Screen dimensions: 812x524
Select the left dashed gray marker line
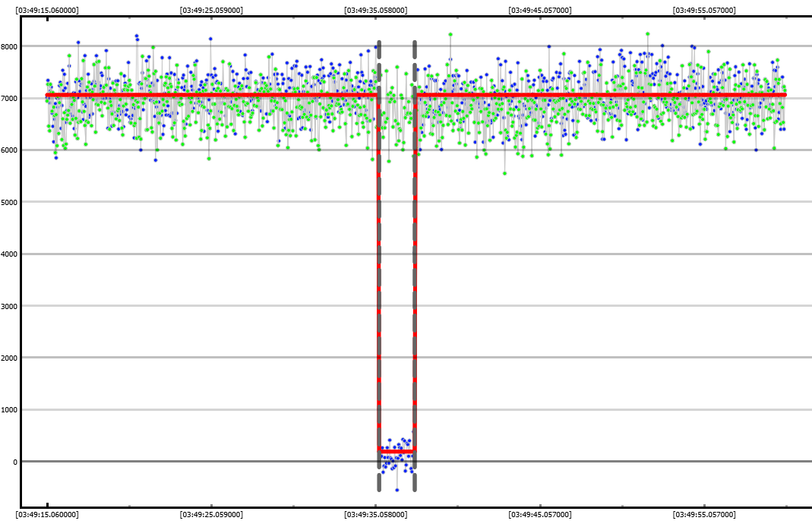click(x=379, y=266)
